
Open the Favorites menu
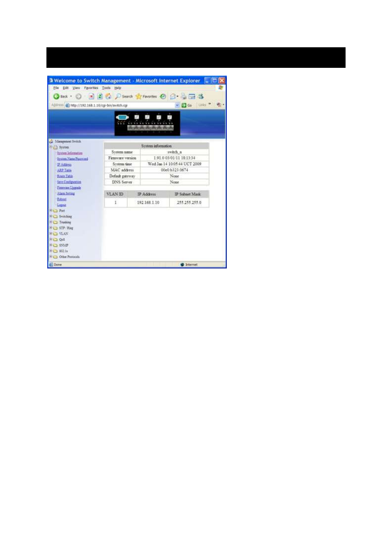(x=91, y=88)
